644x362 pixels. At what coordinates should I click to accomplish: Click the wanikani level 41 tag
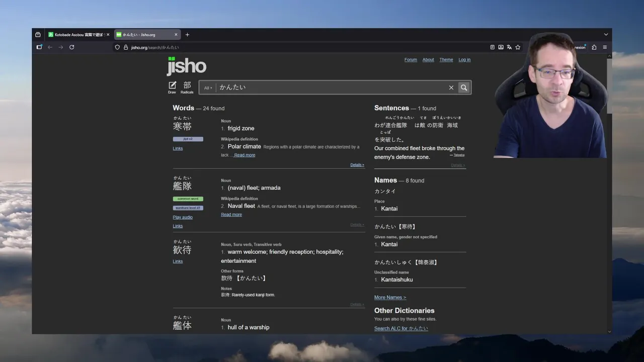(188, 208)
